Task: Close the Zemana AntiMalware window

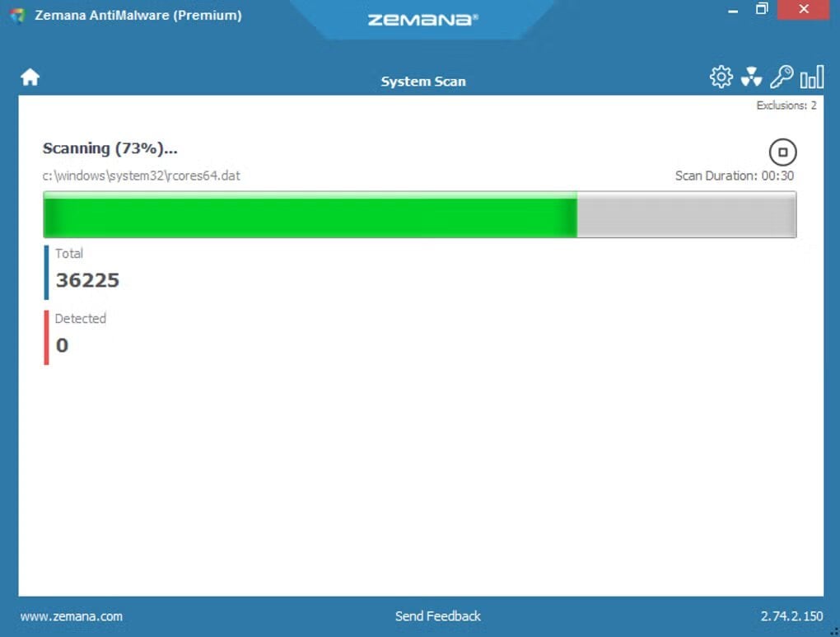Action: 803,9
